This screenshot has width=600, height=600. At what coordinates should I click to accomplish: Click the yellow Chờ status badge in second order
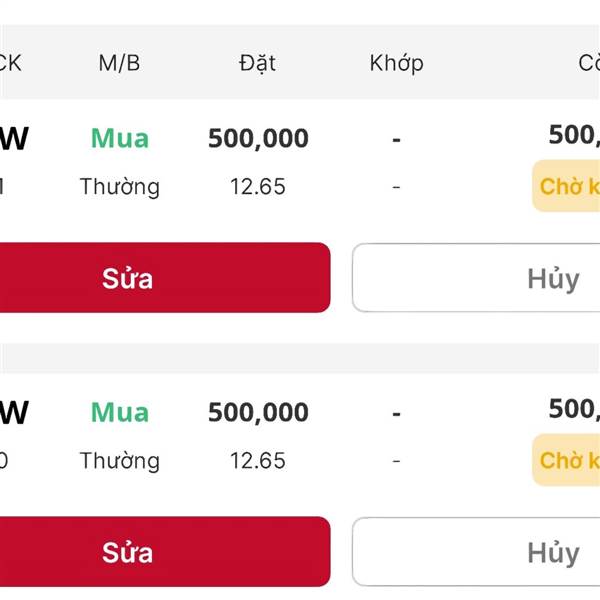tap(566, 460)
